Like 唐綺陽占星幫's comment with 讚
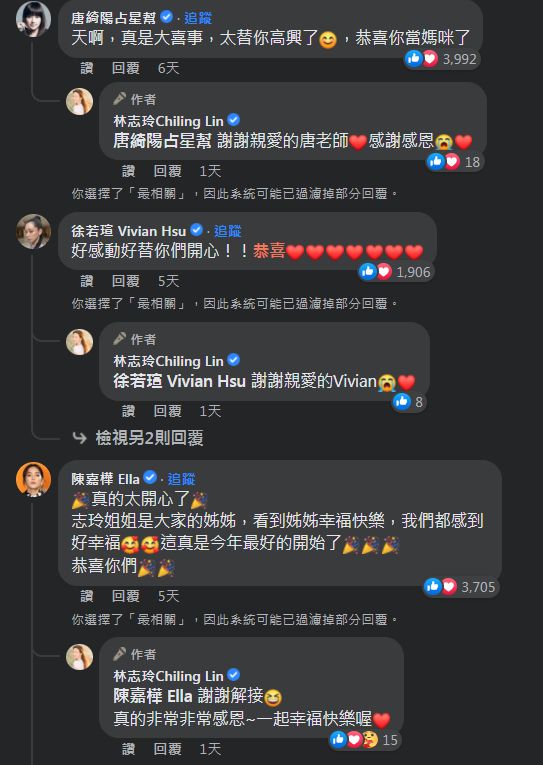Image resolution: width=543 pixels, height=765 pixels. [x=87, y=68]
